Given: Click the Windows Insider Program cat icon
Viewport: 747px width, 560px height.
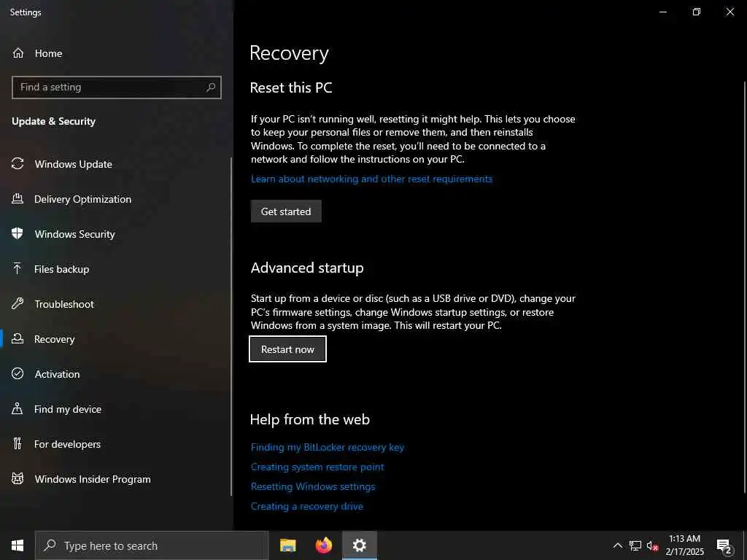Looking at the screenshot, I should 18,479.
